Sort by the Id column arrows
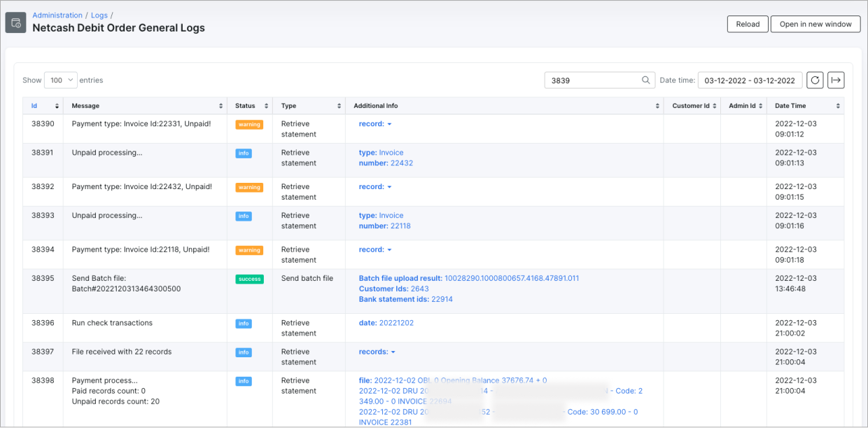The height and width of the screenshot is (428, 868). (57, 106)
